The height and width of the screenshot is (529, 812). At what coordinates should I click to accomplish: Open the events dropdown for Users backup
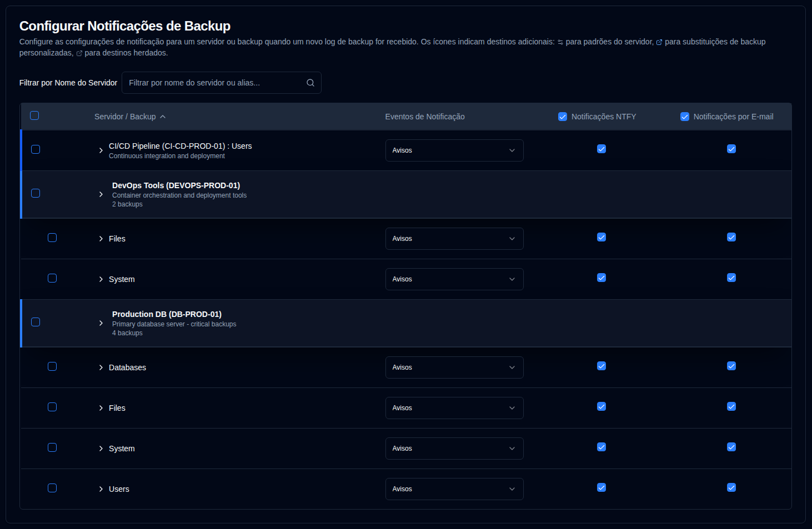(454, 489)
